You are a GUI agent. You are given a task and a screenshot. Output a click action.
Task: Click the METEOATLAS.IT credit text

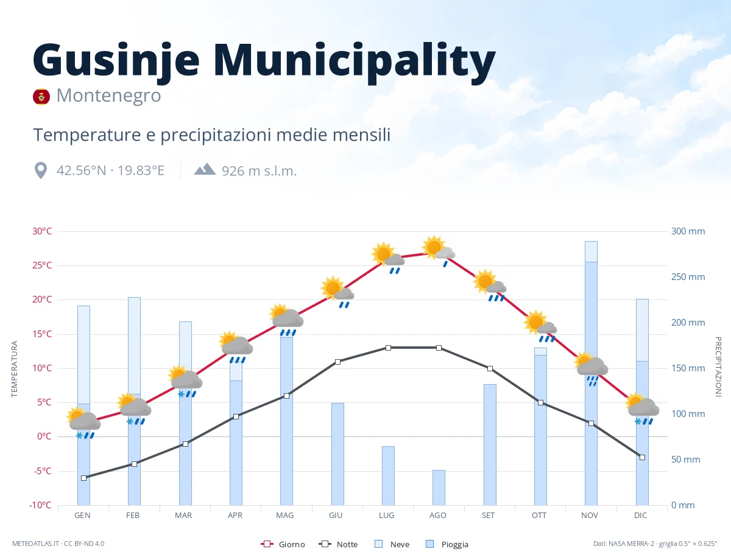(x=58, y=544)
